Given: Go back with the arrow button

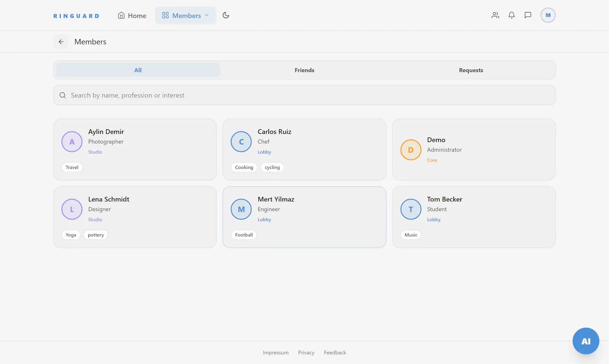Looking at the screenshot, I should point(61,42).
